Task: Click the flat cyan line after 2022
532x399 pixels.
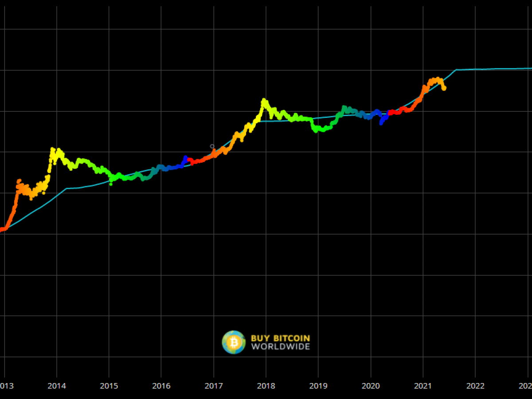Action: (497, 69)
